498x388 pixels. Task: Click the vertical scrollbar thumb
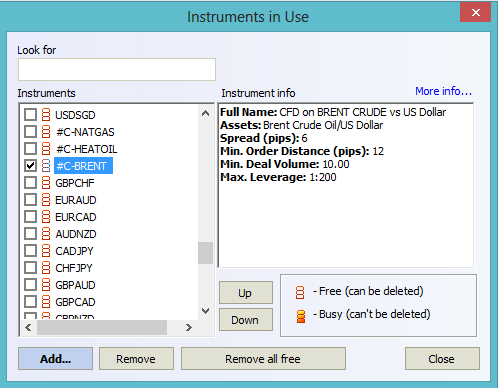pyautogui.click(x=205, y=253)
